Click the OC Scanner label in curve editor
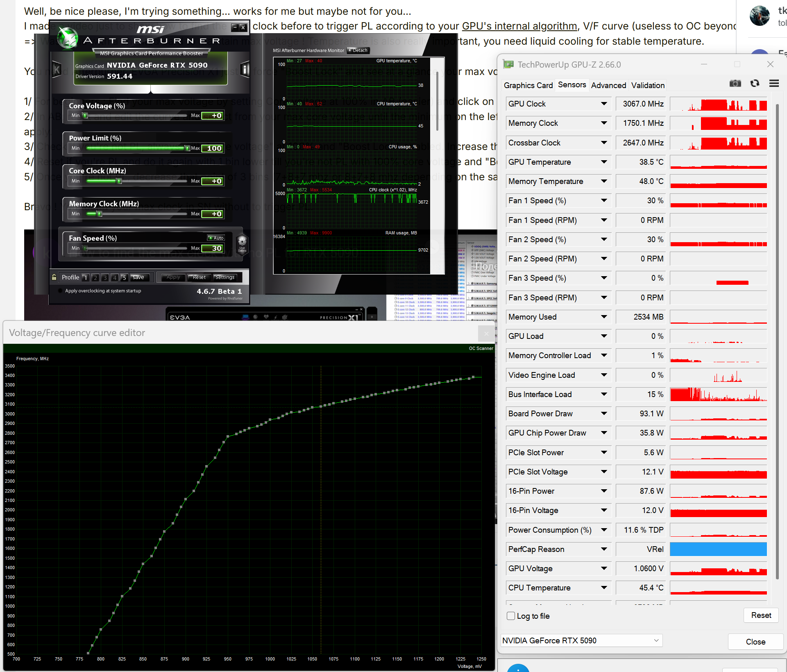Screen dimensions: 787x672 [x=481, y=348]
